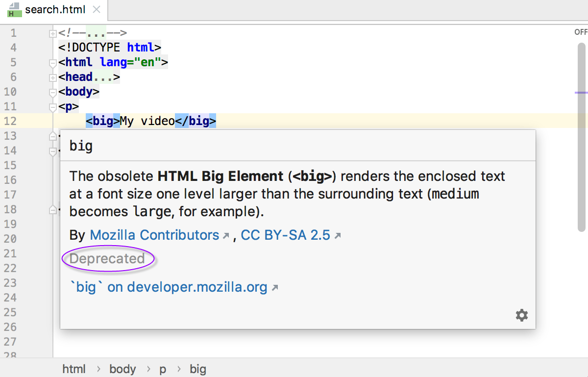
Task: Open the Mozilla Contributors link
Action: tap(154, 235)
